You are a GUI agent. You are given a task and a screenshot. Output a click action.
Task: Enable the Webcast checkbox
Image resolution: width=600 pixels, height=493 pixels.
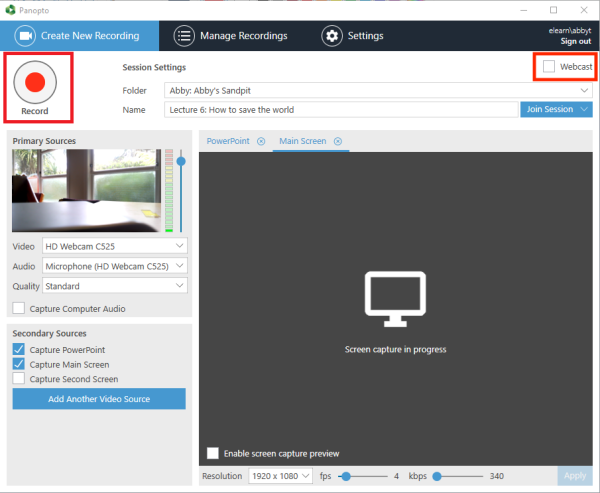548,66
